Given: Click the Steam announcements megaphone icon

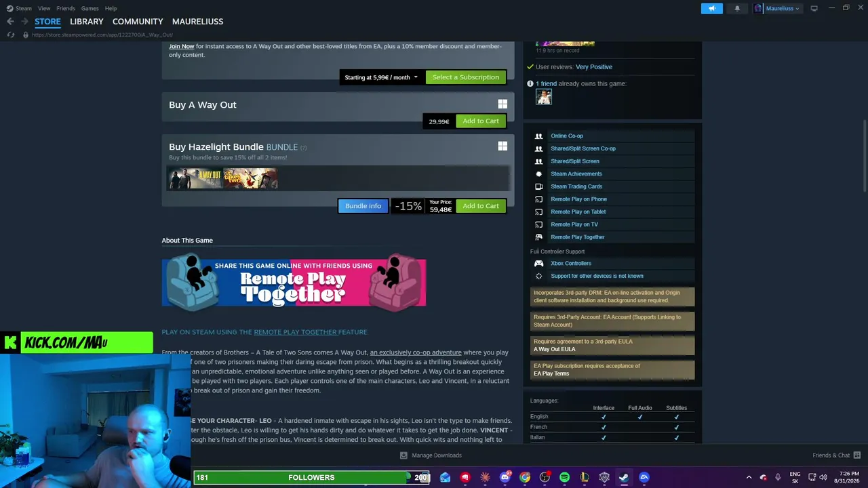Looking at the screenshot, I should [x=711, y=8].
